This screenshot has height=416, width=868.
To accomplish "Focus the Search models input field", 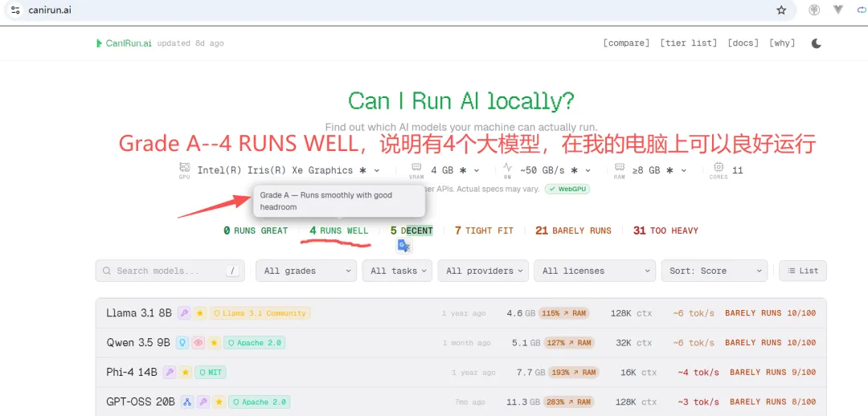I will click(170, 271).
